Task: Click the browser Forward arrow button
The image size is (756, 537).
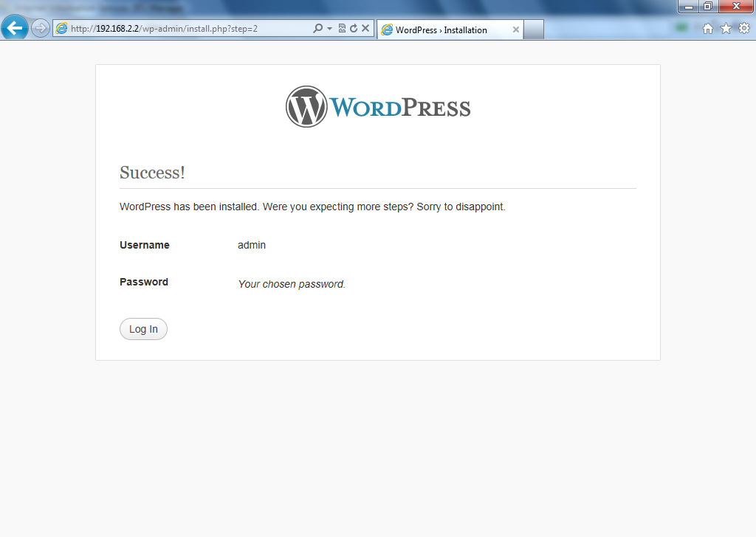Action: pos(41,29)
